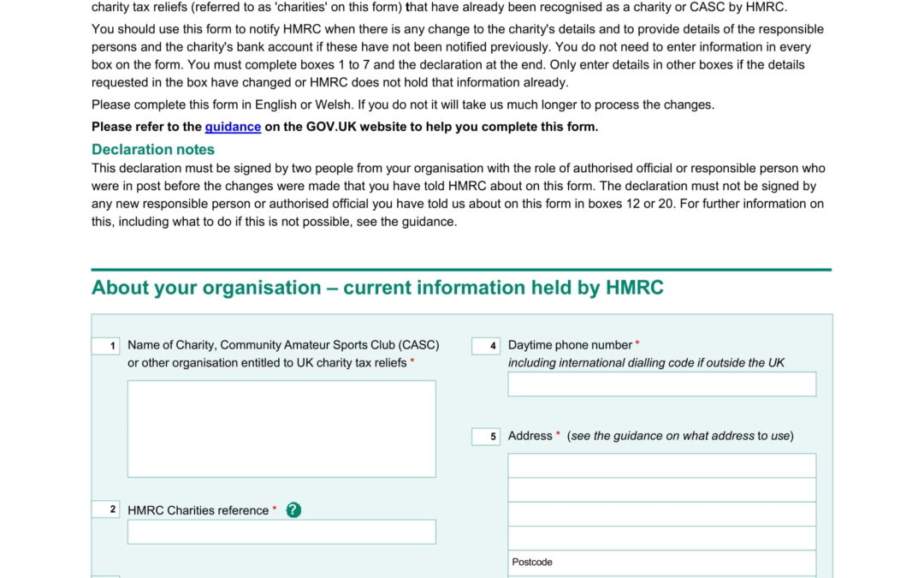Click the About your organisation section heading
924x578 pixels.
(x=377, y=287)
